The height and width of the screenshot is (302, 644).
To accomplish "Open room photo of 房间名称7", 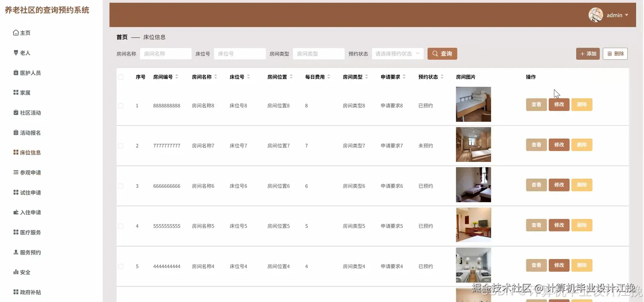I will [x=473, y=144].
